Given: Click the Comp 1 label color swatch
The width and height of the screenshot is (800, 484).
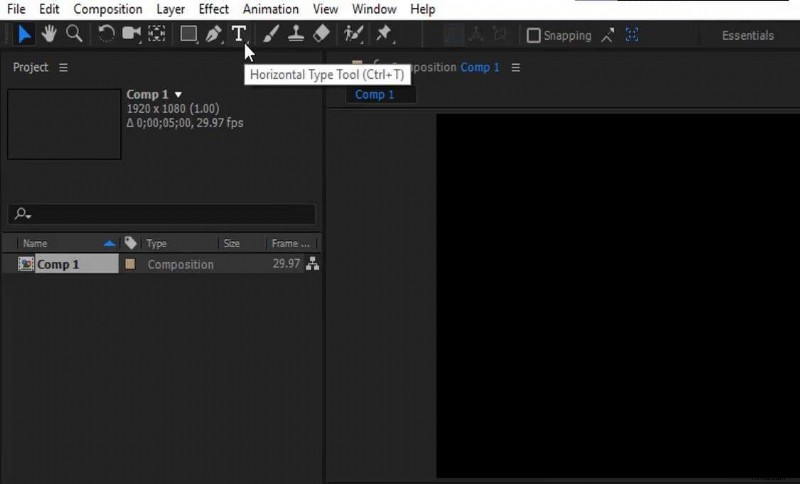Looking at the screenshot, I should point(130,264).
